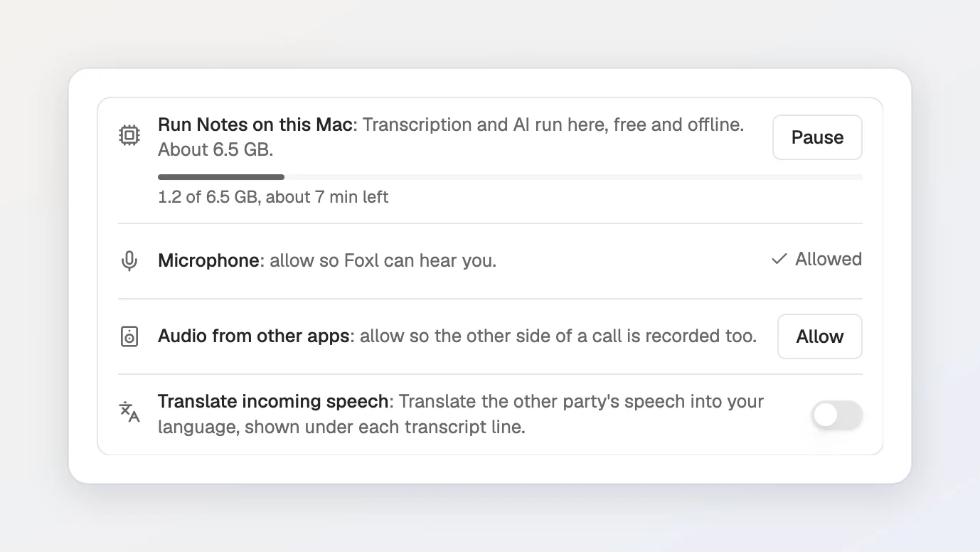Click the "Microphone" label
The image size is (980, 552).
point(208,260)
